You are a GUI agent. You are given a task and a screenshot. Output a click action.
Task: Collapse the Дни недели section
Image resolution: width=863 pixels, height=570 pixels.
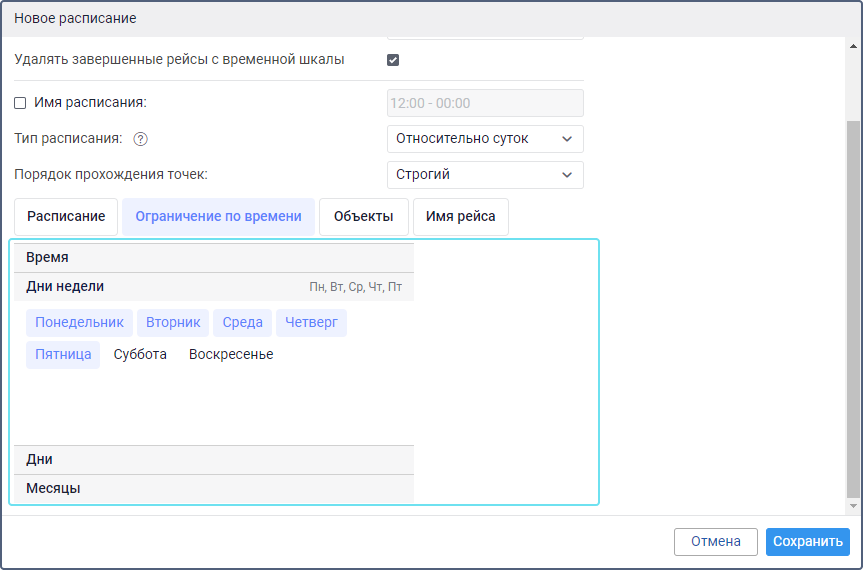[x=214, y=287]
